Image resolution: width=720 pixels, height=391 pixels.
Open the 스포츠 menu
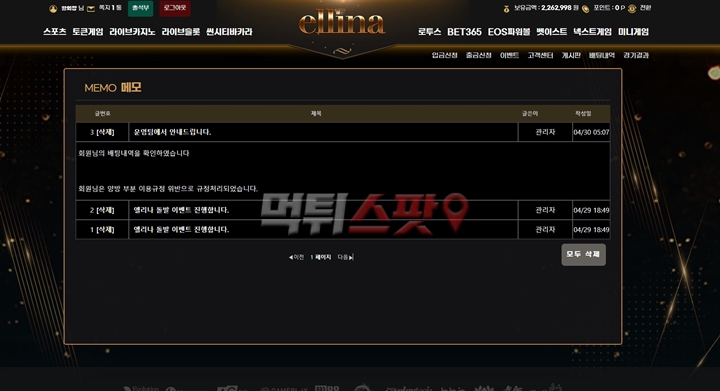click(55, 32)
